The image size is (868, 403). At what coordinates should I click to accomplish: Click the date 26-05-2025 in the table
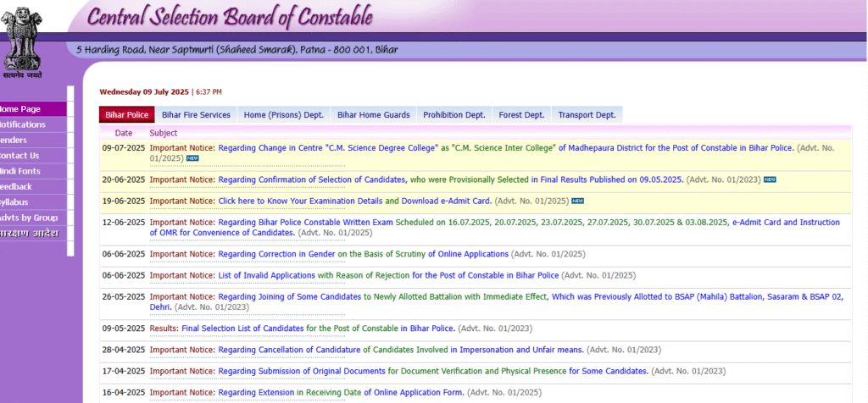click(x=124, y=296)
